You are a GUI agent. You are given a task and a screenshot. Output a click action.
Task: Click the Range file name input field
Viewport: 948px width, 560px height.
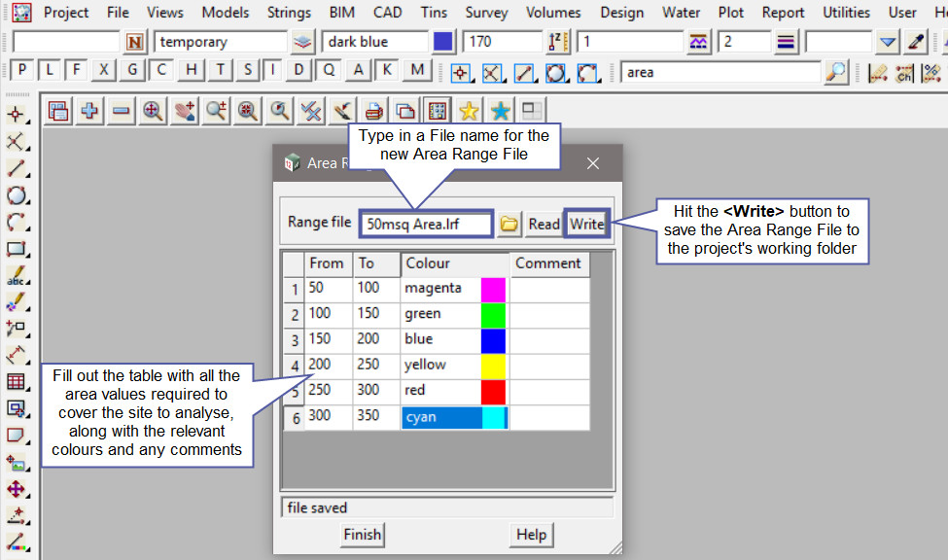click(x=427, y=224)
